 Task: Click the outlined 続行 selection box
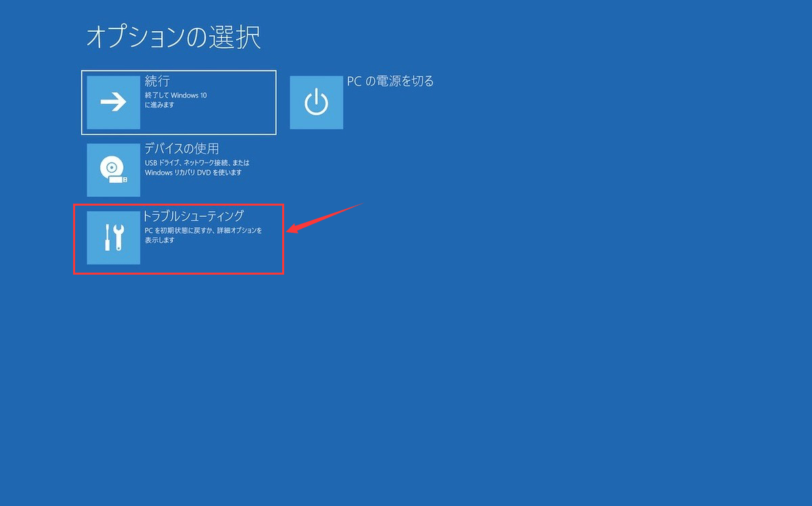pos(179,101)
